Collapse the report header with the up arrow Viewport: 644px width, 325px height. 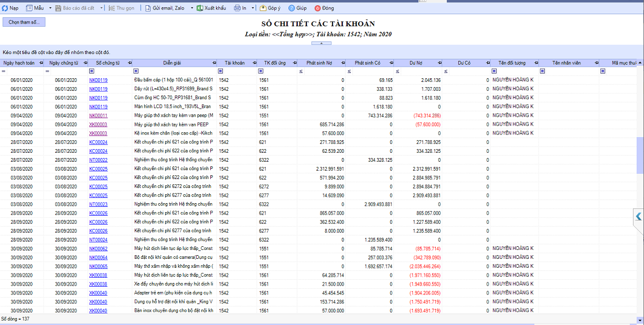[x=314, y=44]
